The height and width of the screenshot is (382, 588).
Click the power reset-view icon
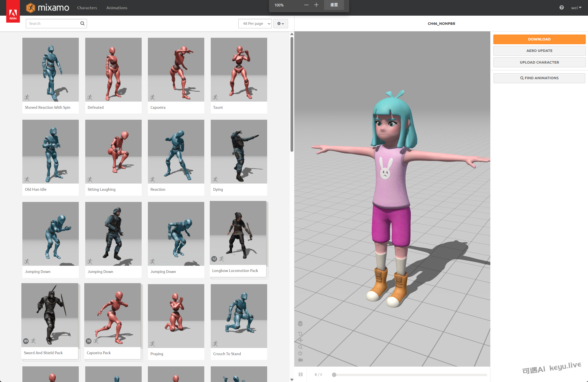click(x=300, y=353)
